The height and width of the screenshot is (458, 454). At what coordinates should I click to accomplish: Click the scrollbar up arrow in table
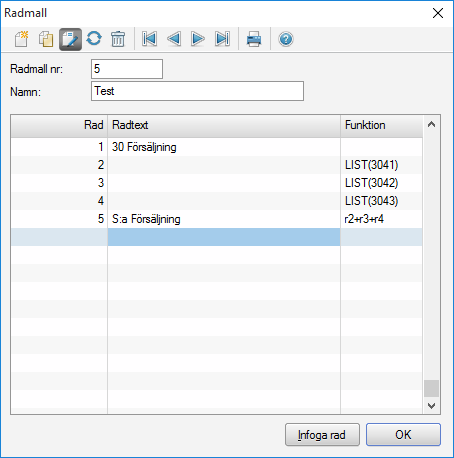tap(431, 125)
